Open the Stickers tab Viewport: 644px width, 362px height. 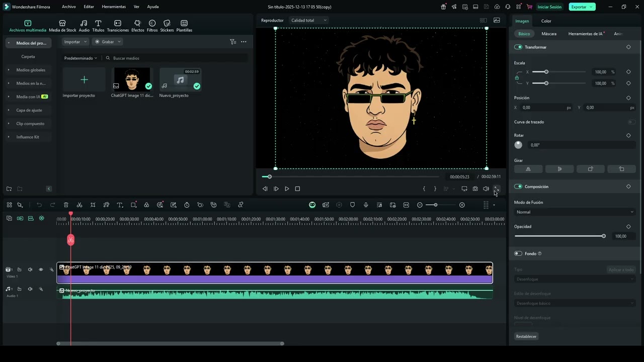167,26
